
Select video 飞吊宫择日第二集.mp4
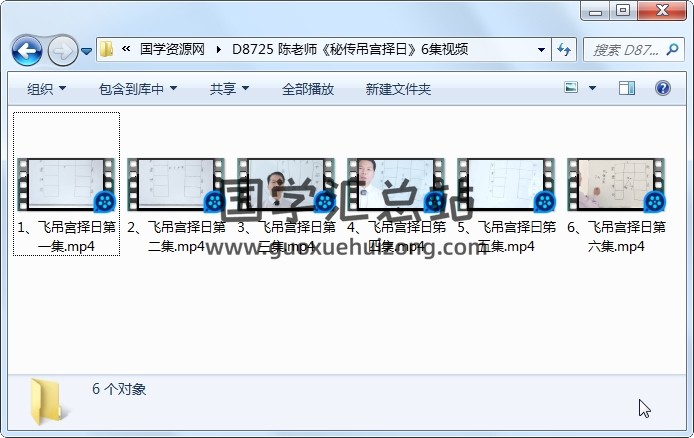(176, 206)
